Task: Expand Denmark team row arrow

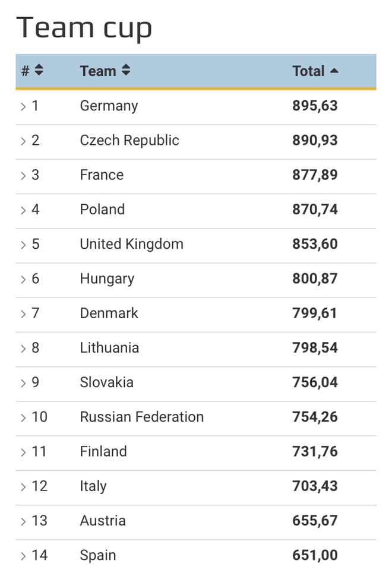Action: pos(23,313)
